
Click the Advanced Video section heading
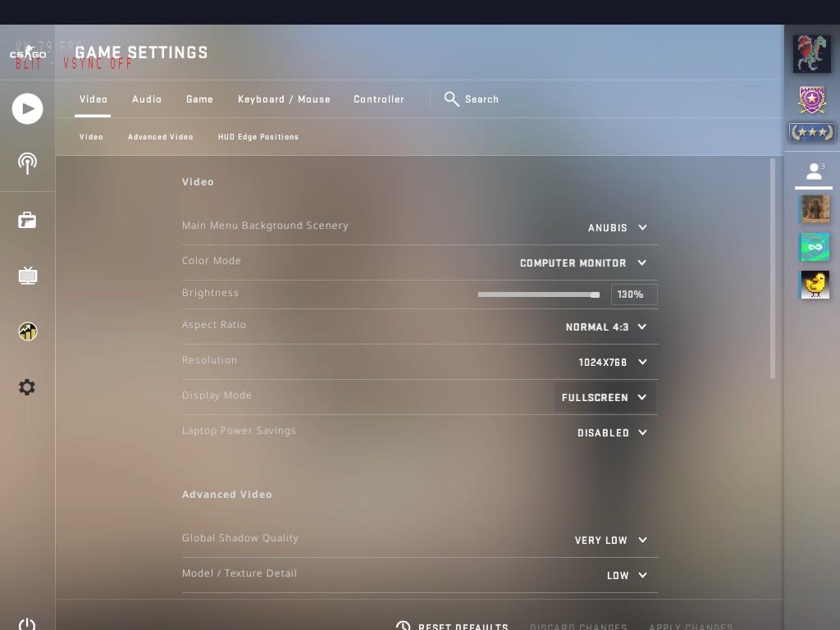click(x=226, y=495)
